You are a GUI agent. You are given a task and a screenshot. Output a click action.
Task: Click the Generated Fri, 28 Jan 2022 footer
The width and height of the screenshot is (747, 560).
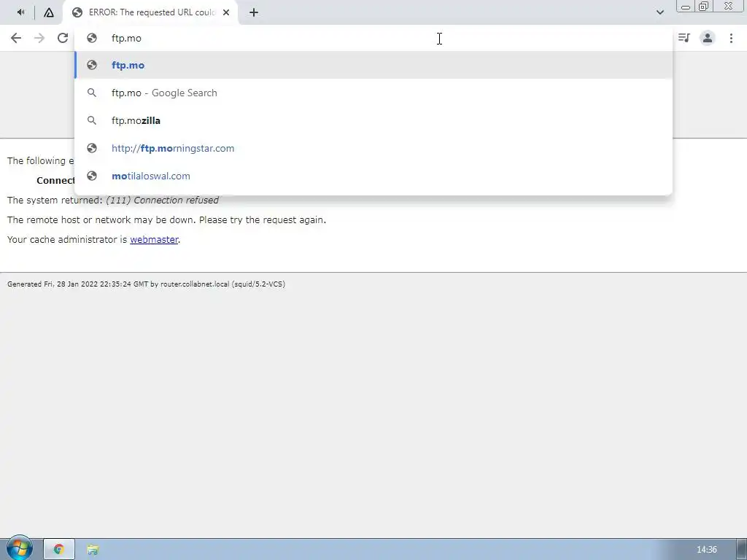pos(146,284)
